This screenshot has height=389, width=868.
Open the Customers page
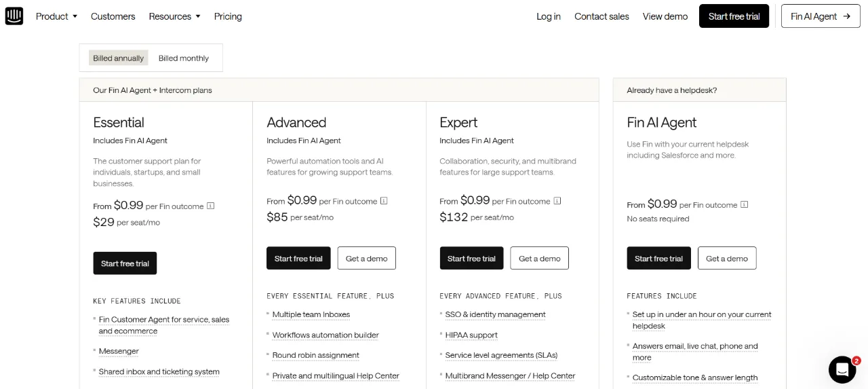coord(113,16)
